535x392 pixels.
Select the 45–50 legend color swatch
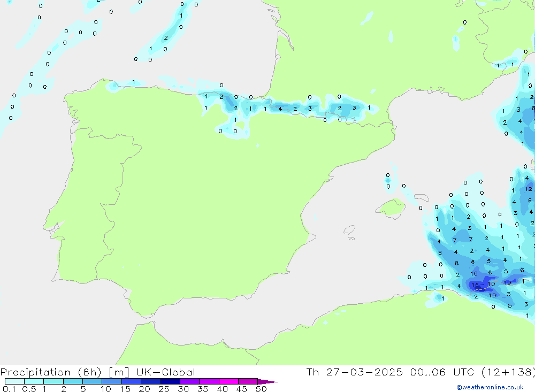coord(248,381)
